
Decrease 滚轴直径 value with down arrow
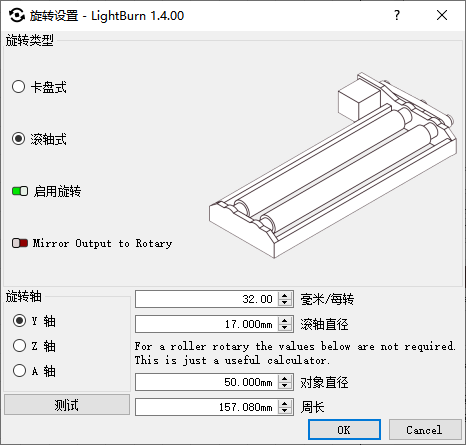[x=284, y=328]
